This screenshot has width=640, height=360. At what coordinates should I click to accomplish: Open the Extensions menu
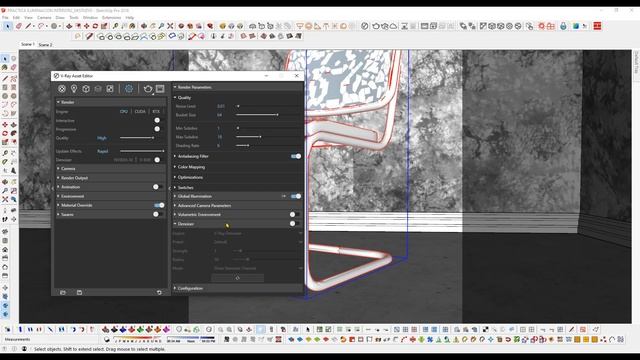tap(111, 18)
